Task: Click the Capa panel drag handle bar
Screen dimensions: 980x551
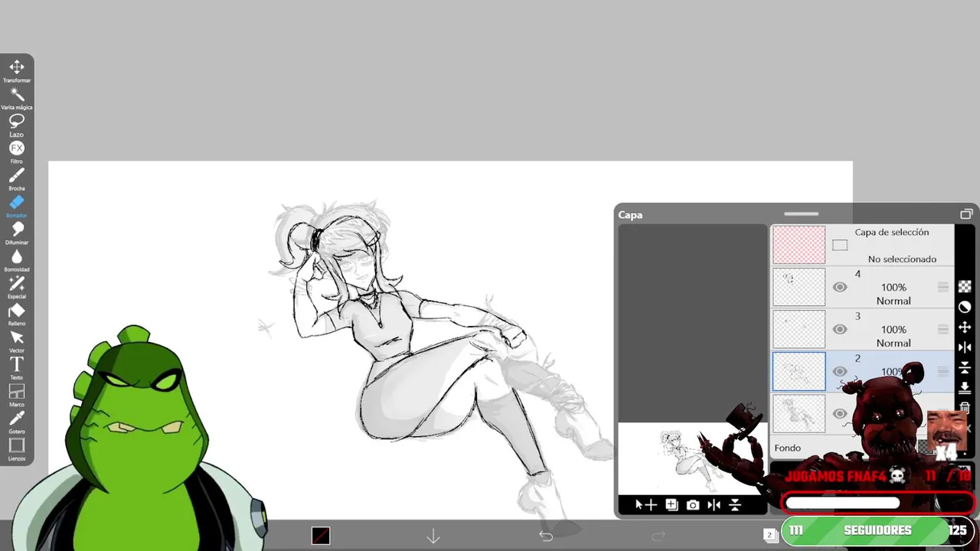Action: (801, 214)
